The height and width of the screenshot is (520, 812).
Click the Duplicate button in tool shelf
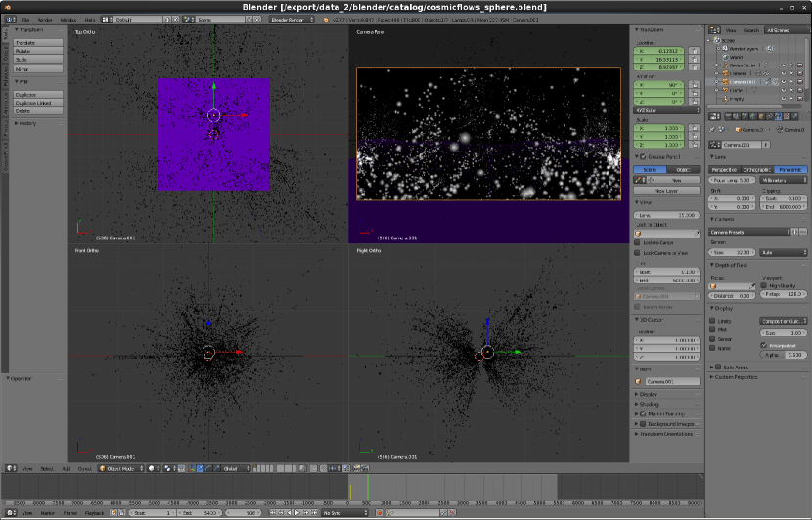(39, 95)
